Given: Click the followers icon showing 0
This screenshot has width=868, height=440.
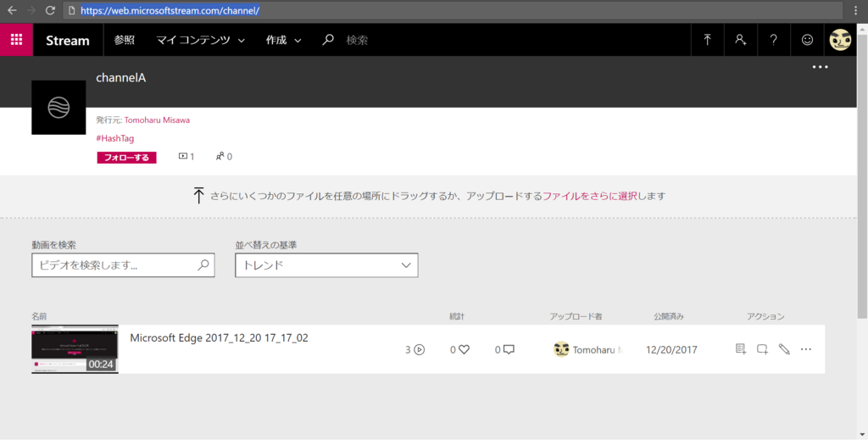Looking at the screenshot, I should (220, 157).
